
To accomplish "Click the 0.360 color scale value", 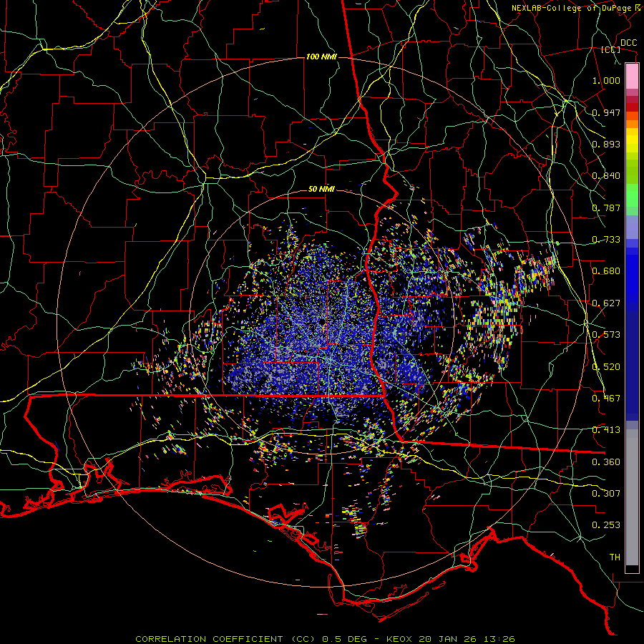I will (606, 462).
